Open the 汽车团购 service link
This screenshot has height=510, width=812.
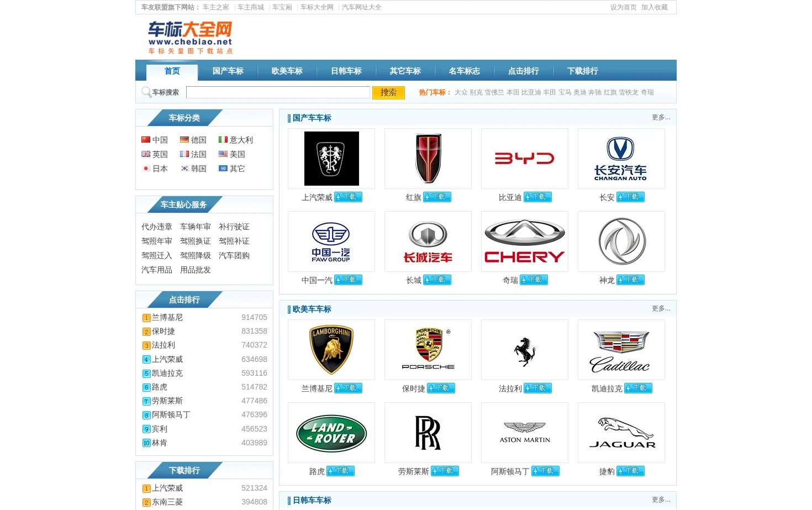tap(234, 255)
